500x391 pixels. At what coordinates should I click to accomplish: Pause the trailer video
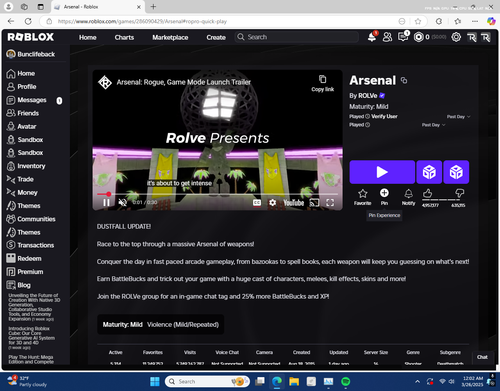pos(106,202)
